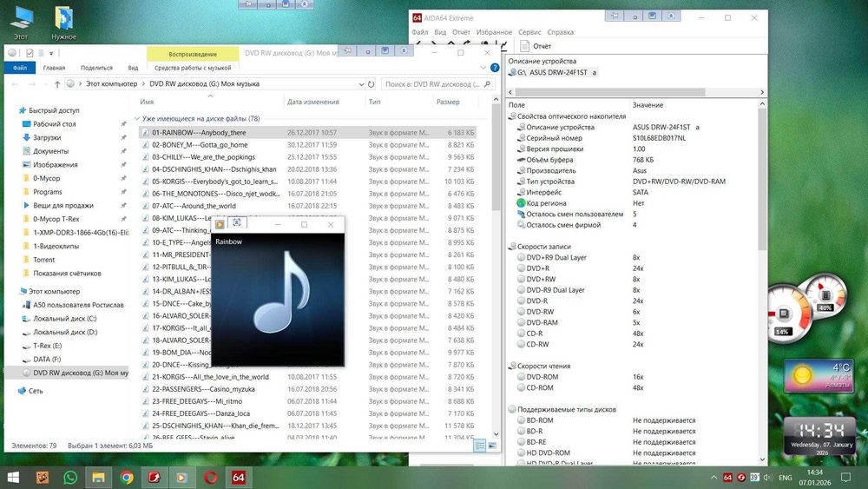Select the DVD+R9 Dual Layer speed row
868x489 pixels.
(556, 257)
